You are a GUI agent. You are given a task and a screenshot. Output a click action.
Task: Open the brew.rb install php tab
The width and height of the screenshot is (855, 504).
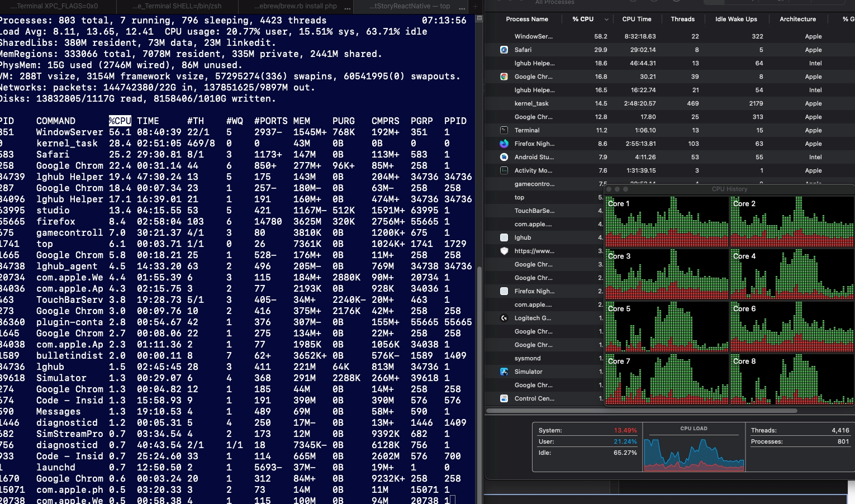[296, 6]
